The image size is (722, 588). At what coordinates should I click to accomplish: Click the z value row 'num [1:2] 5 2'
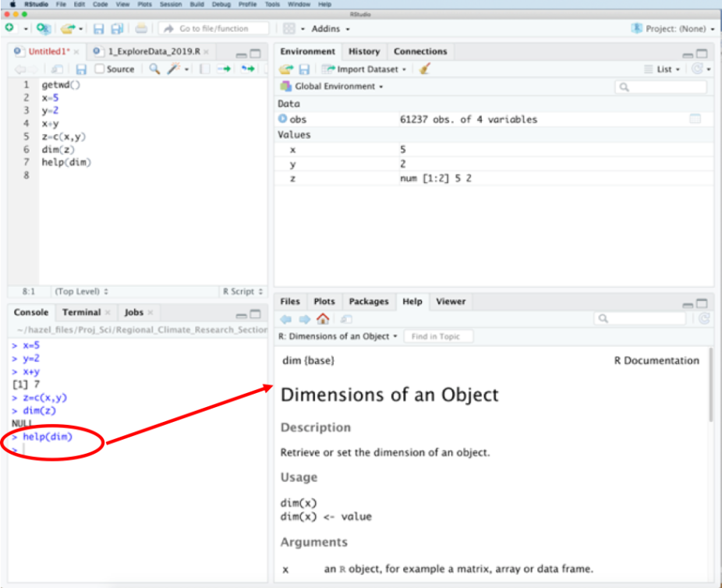click(x=494, y=179)
